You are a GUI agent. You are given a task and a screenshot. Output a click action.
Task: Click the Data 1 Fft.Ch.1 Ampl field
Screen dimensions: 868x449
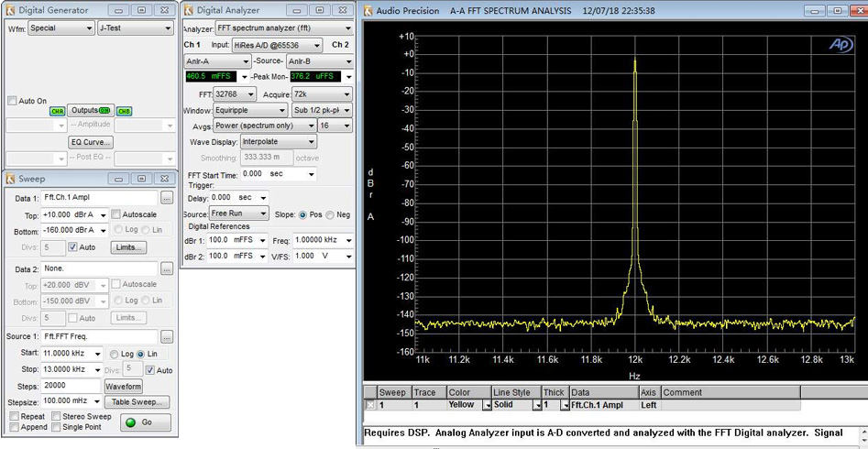tap(99, 198)
